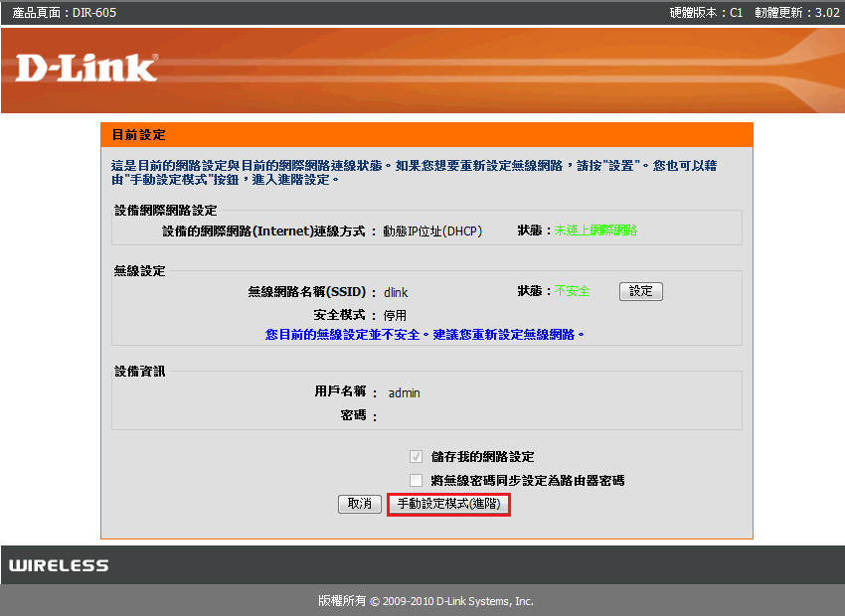
Task: Click the 密碼 label in device info
Action: [354, 415]
